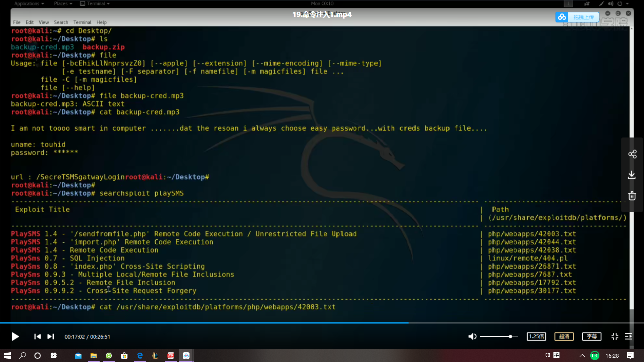Open the Kali Places dropdown
This screenshot has height=362, width=644.
(x=63, y=3)
